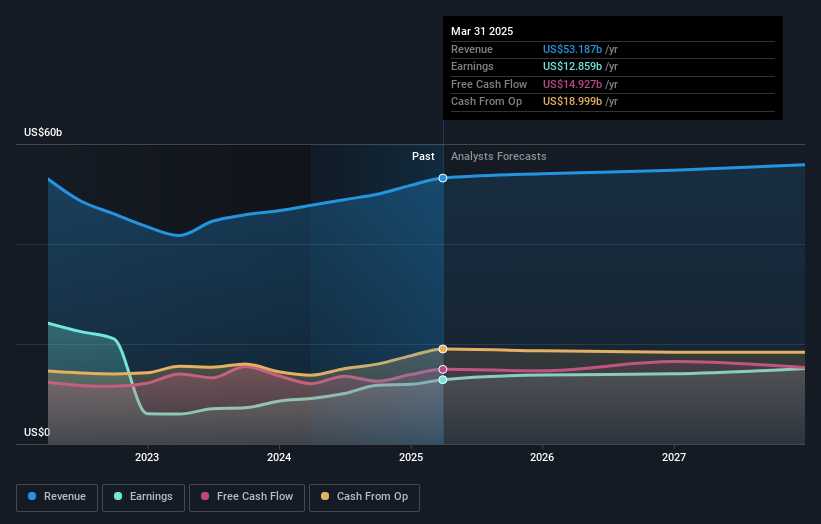Click the US$14.927b free cash flow value

[x=572, y=84]
